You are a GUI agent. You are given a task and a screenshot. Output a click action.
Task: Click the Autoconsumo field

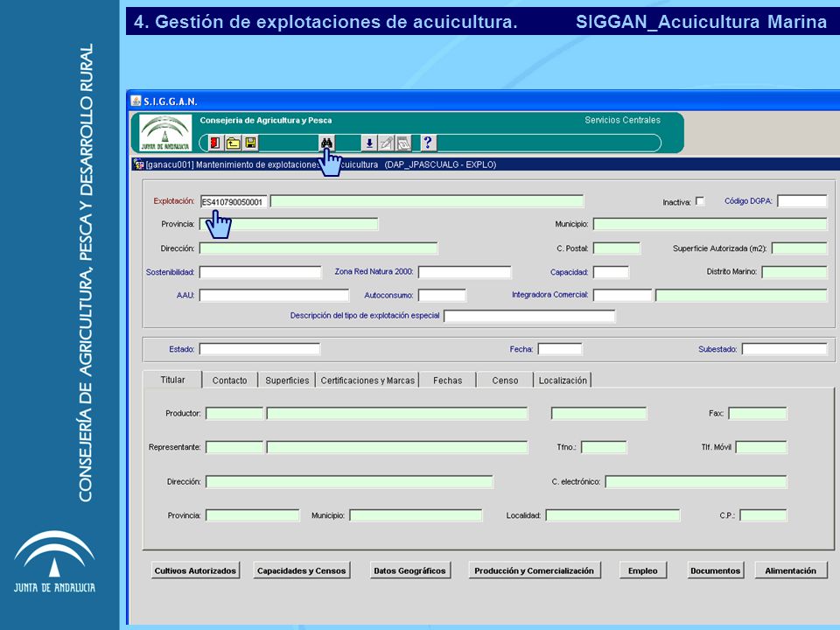click(443, 295)
